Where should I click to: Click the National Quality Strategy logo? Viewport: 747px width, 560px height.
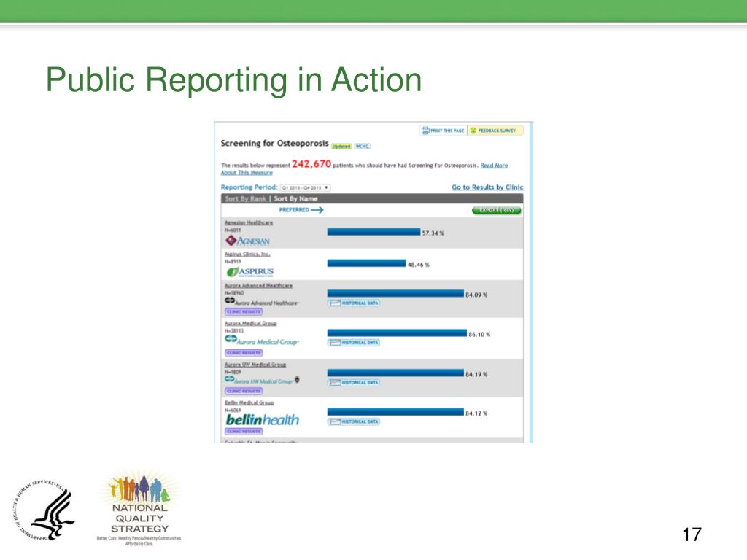point(139,508)
